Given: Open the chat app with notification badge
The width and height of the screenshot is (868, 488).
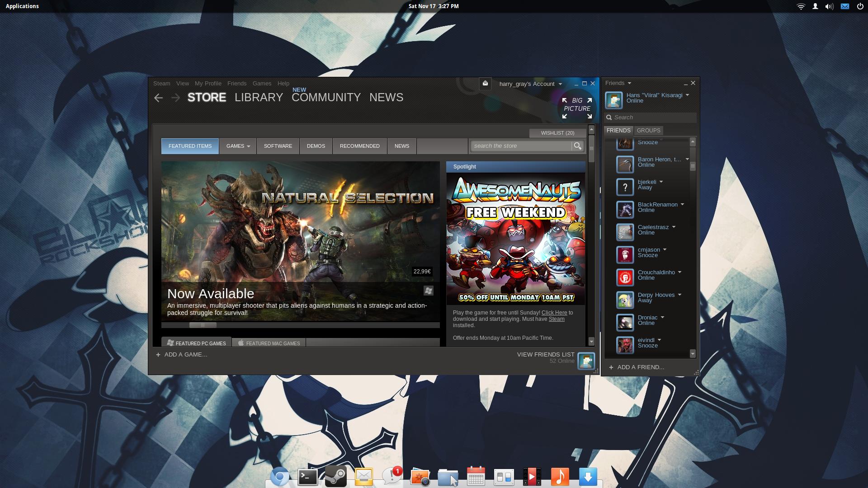Looking at the screenshot, I should click(392, 476).
